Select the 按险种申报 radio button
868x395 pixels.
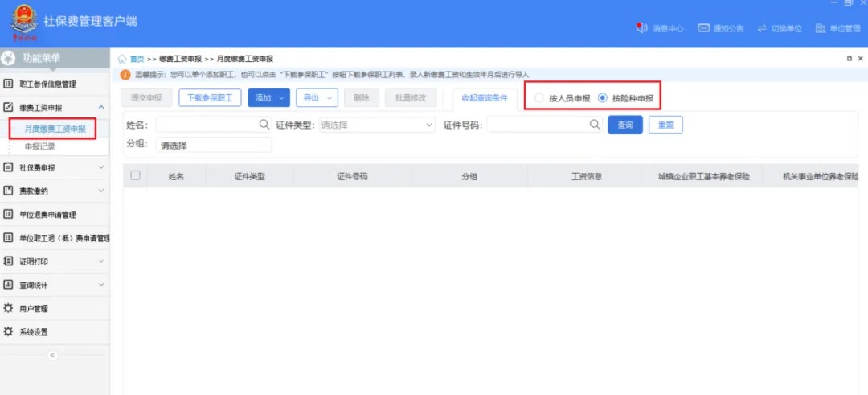point(603,98)
